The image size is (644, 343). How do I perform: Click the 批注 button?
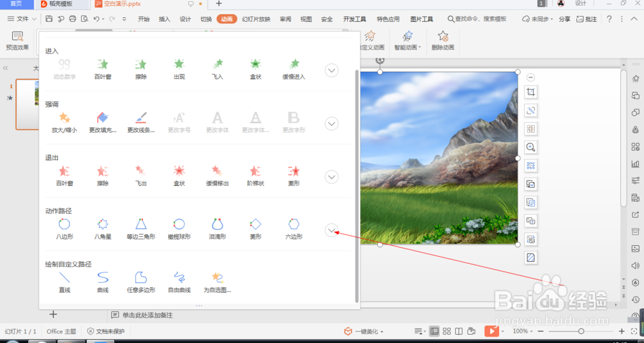(587, 19)
